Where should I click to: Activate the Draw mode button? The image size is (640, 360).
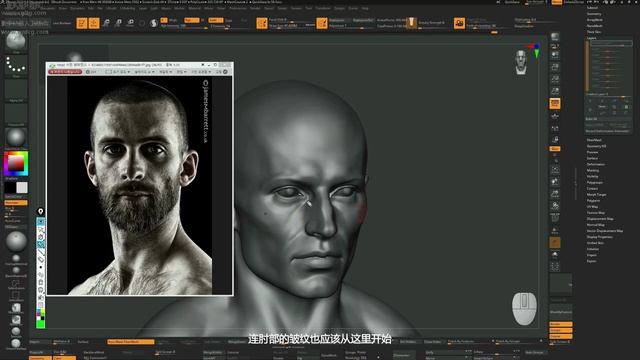click(94, 23)
